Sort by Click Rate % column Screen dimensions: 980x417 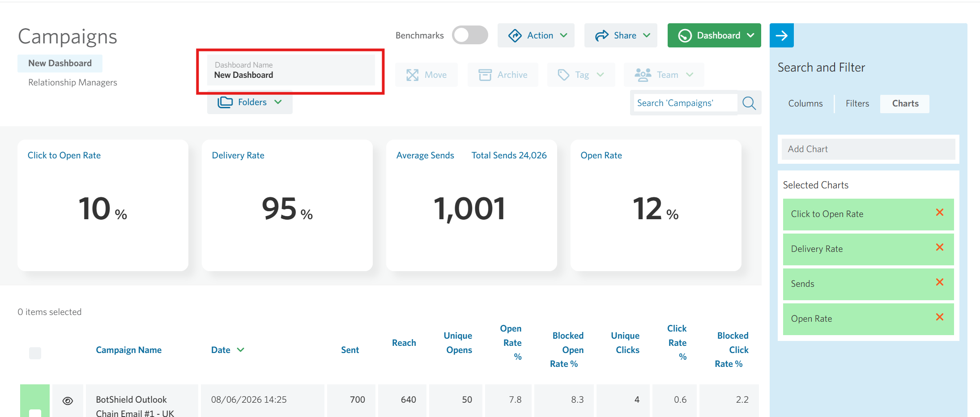(x=677, y=343)
